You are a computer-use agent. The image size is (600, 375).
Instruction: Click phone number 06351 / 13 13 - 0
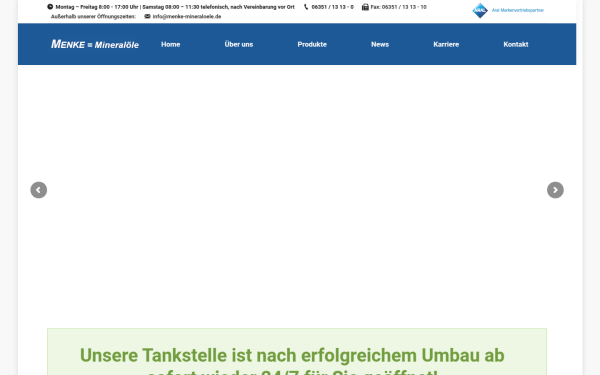(333, 7)
